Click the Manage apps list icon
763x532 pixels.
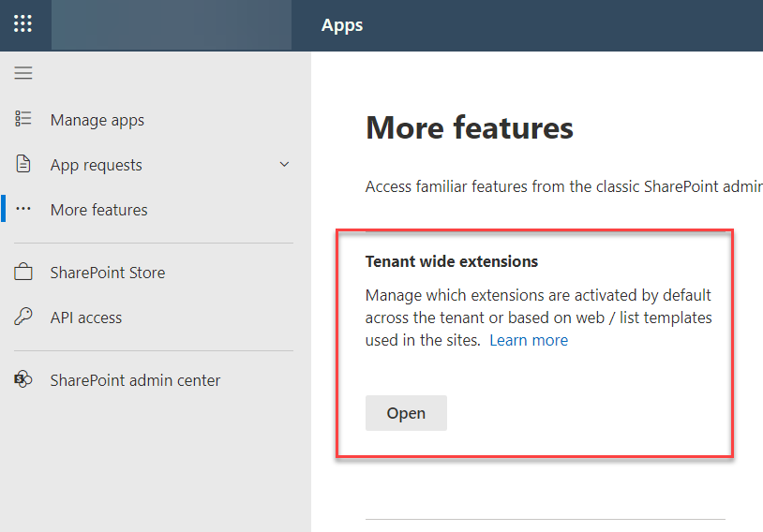pyautogui.click(x=22, y=119)
